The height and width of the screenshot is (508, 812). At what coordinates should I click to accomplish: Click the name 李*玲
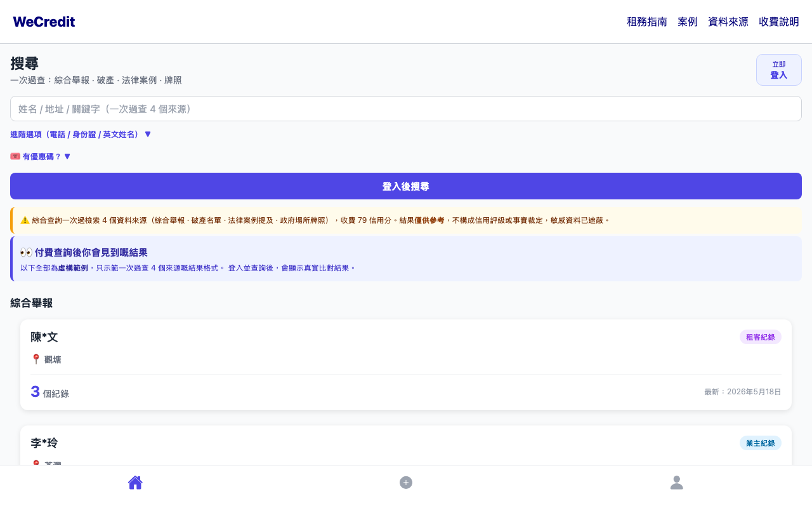click(x=44, y=443)
